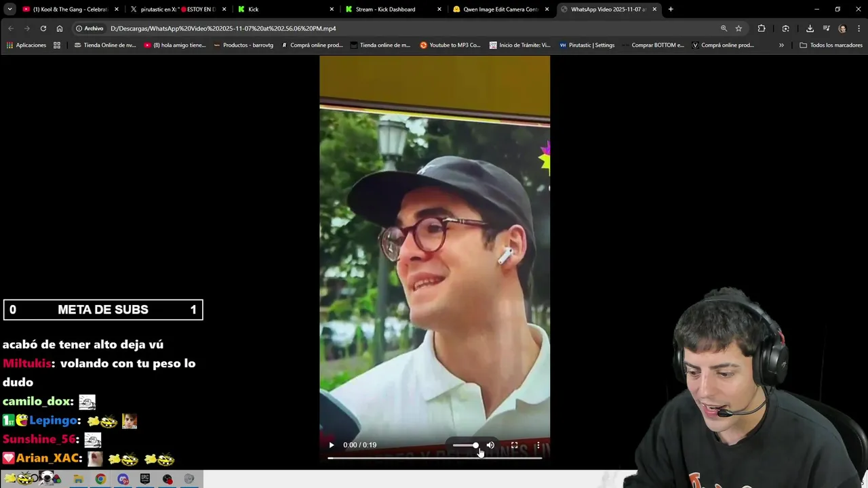868x488 pixels.
Task: Open the Chrome profile avatar
Action: [842, 28]
